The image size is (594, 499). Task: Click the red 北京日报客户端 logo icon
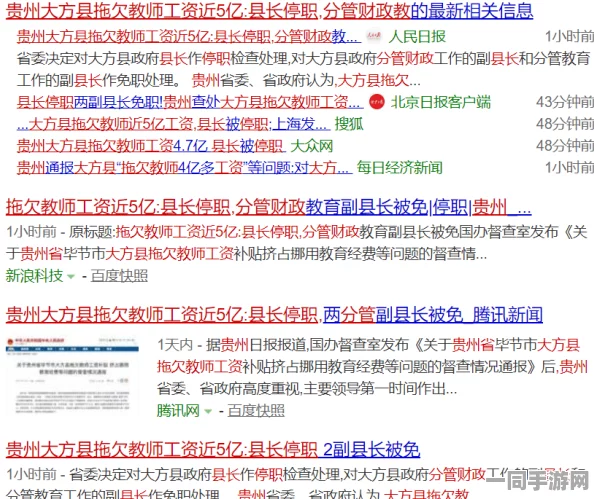click(x=377, y=102)
